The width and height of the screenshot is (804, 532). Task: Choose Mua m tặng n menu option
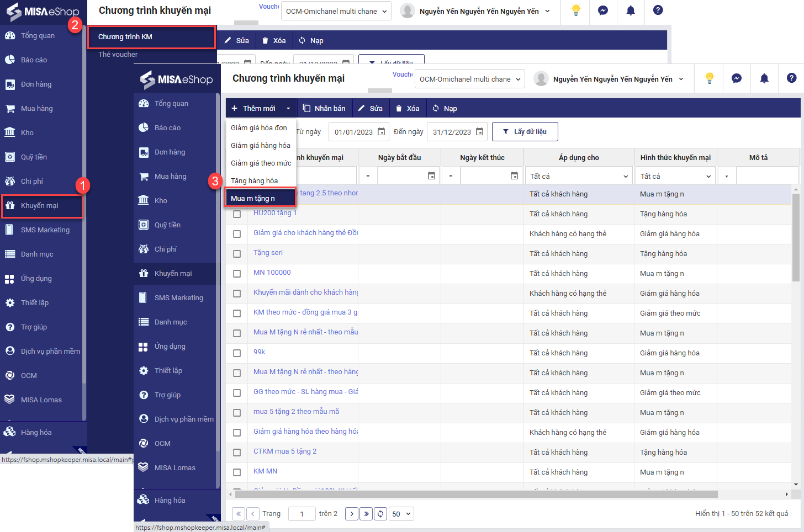[260, 198]
